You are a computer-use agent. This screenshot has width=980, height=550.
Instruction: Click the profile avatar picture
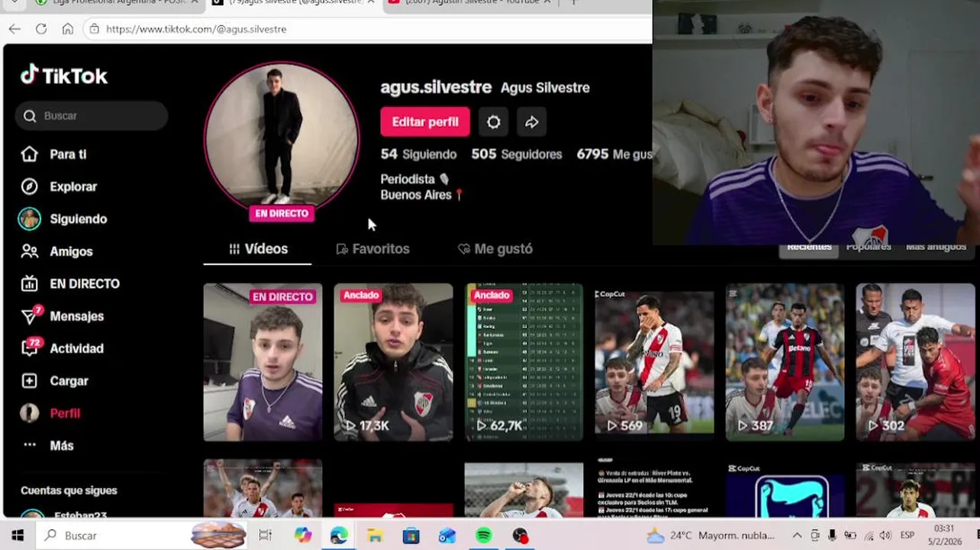282,138
